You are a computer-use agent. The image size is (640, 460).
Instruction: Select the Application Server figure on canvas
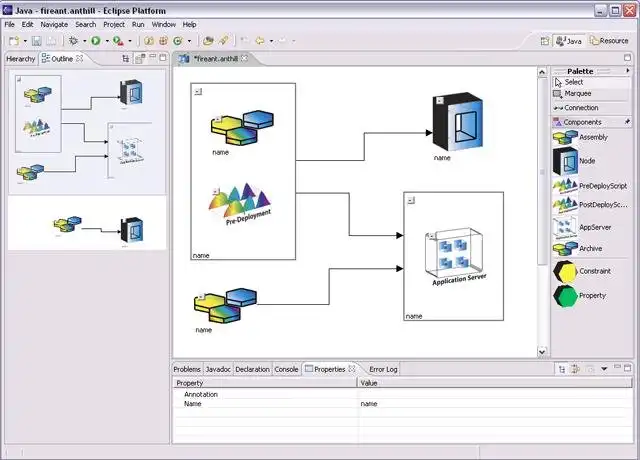(456, 256)
